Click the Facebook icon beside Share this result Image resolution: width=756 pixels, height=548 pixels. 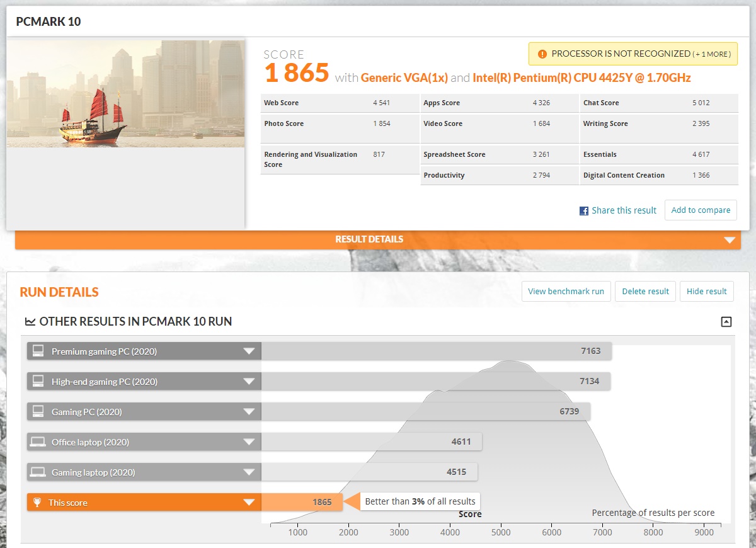pyautogui.click(x=584, y=211)
